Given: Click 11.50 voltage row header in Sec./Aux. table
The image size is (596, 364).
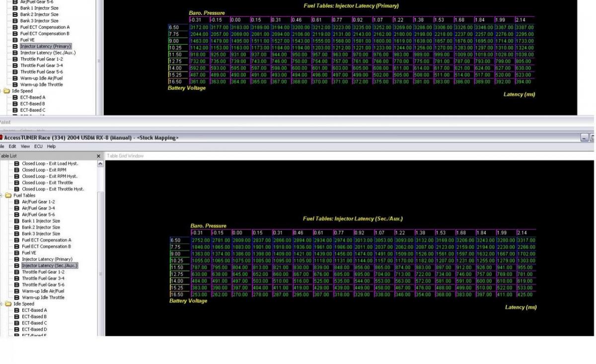Looking at the screenshot, I should tap(180, 267).
